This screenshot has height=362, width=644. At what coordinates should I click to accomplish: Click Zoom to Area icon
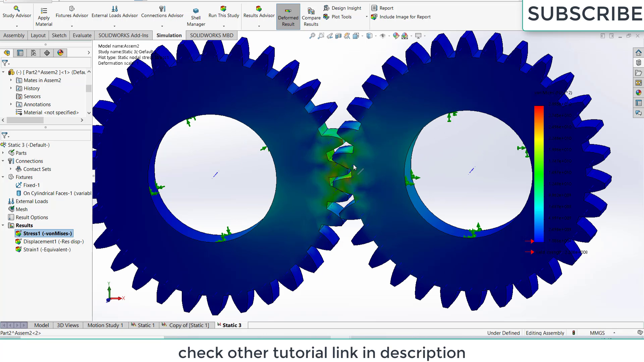tap(321, 36)
